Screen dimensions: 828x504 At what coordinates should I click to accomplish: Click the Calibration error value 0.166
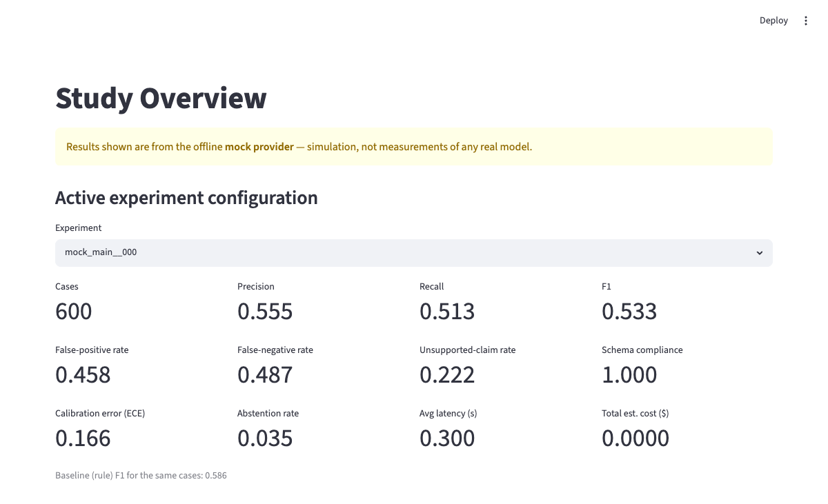click(x=83, y=439)
